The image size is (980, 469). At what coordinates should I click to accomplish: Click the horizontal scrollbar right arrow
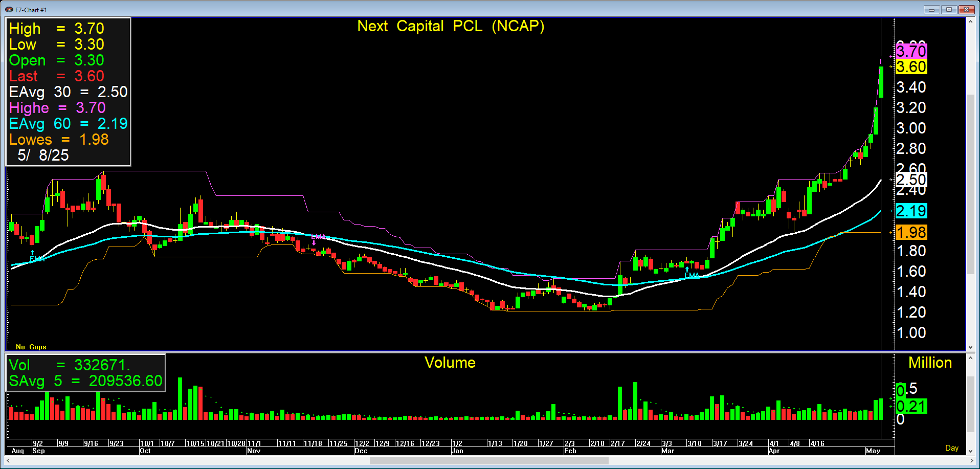pos(971,461)
